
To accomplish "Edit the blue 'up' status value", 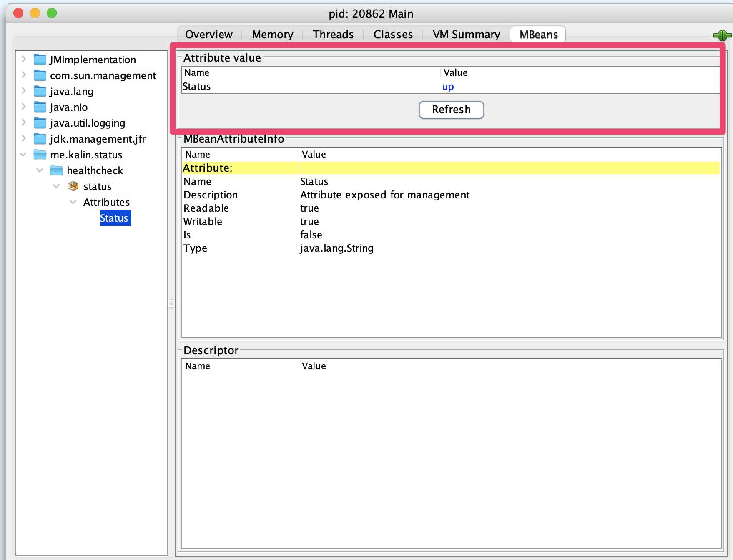I will pos(448,87).
